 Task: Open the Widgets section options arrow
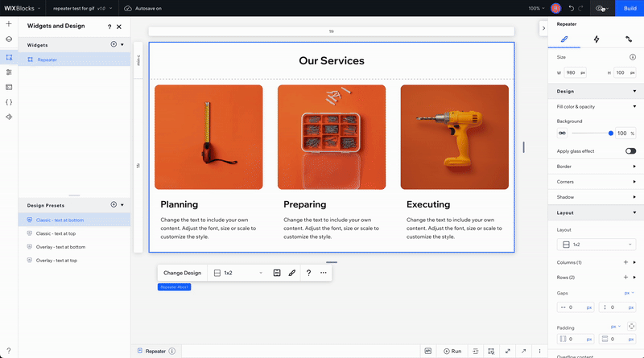click(122, 45)
